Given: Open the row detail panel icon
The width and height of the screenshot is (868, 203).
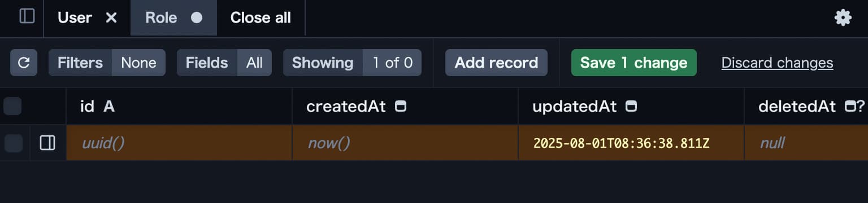Looking at the screenshot, I should pos(47,143).
